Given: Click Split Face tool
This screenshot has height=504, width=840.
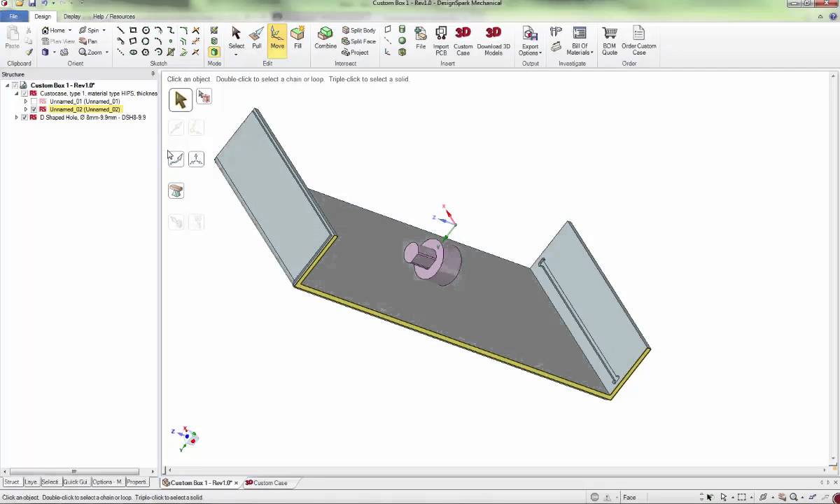Looking at the screenshot, I should point(358,41).
